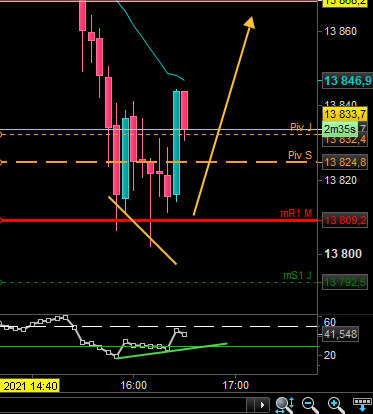Click the bold 13 800 price axis value
373x414 pixels.
[x=343, y=254]
